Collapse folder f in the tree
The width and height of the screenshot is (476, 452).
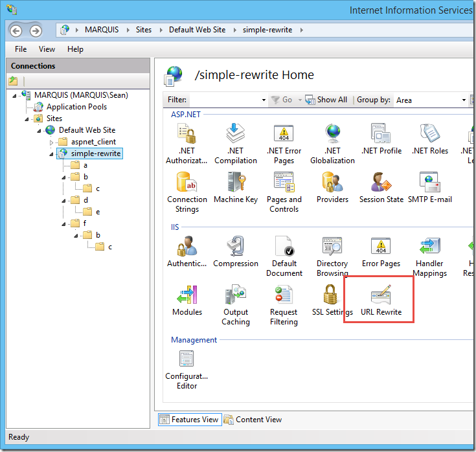point(63,224)
